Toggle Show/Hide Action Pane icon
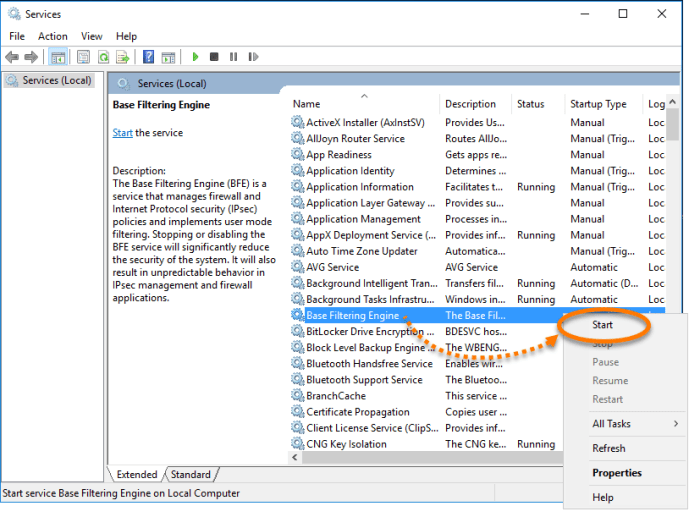 [168, 57]
